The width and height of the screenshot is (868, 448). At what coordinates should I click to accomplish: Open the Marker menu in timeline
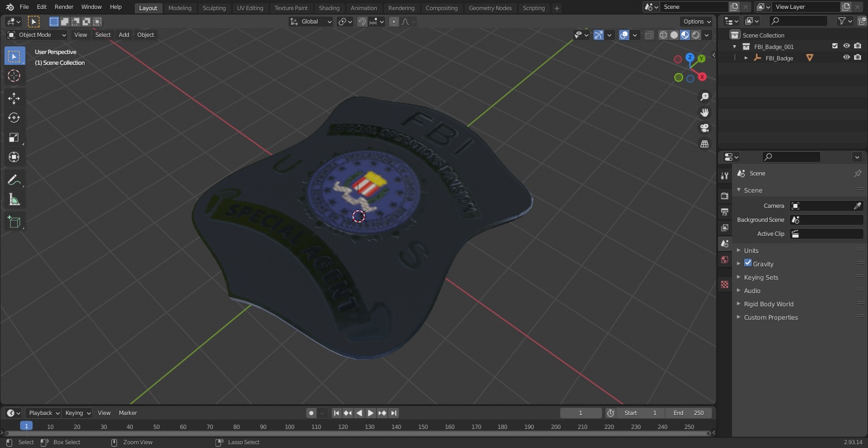point(128,413)
